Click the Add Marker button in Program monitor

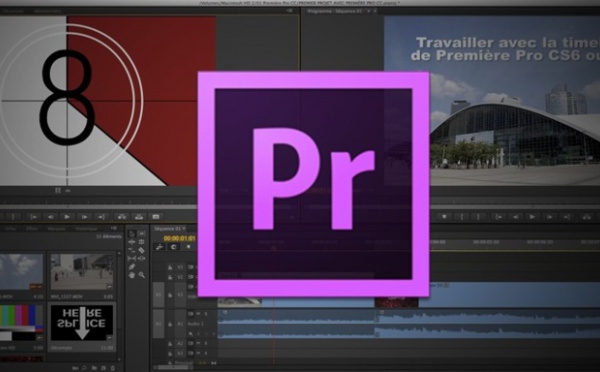coord(444,217)
